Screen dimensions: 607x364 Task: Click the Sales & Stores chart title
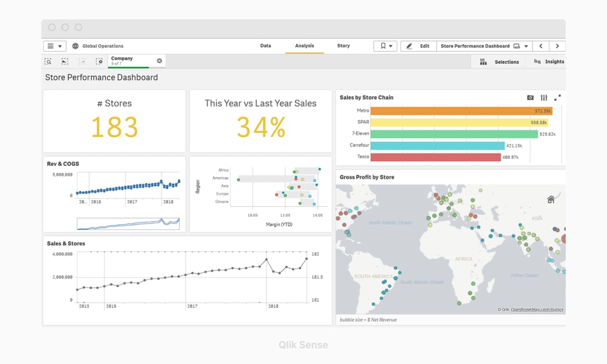(66, 243)
